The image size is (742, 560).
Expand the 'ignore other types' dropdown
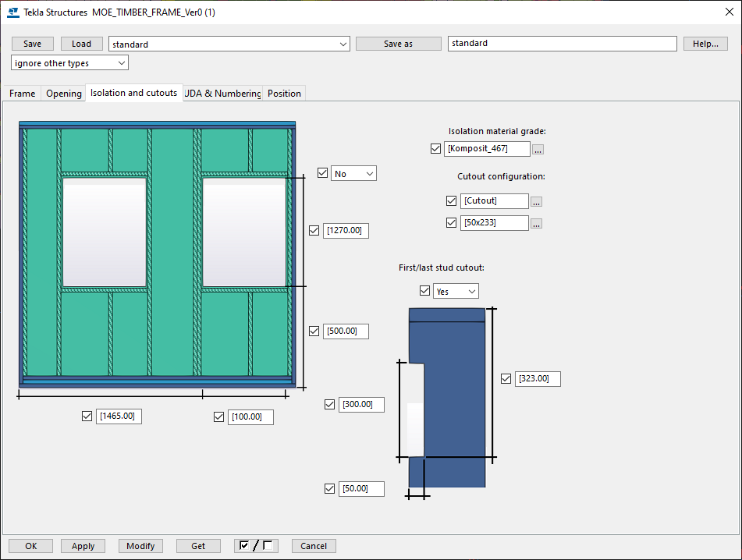(69, 63)
